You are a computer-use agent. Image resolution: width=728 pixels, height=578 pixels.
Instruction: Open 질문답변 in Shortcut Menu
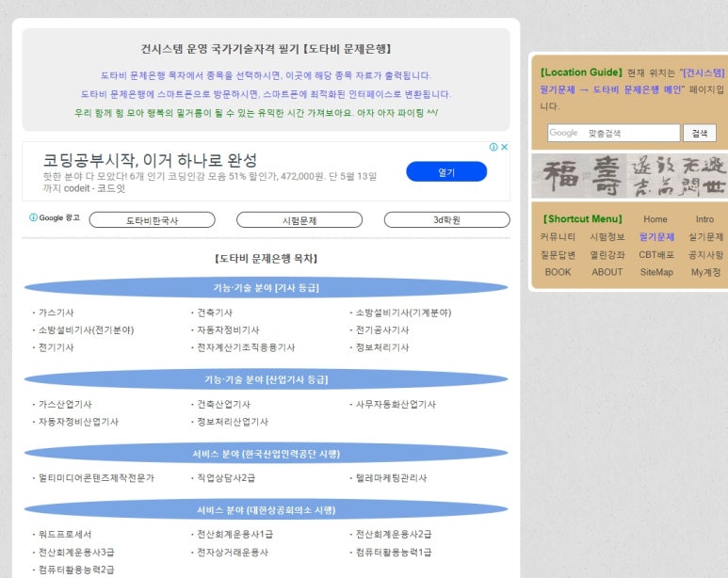pyautogui.click(x=558, y=255)
